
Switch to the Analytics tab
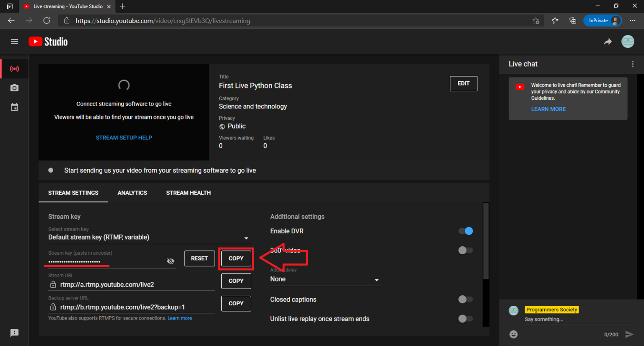click(132, 193)
